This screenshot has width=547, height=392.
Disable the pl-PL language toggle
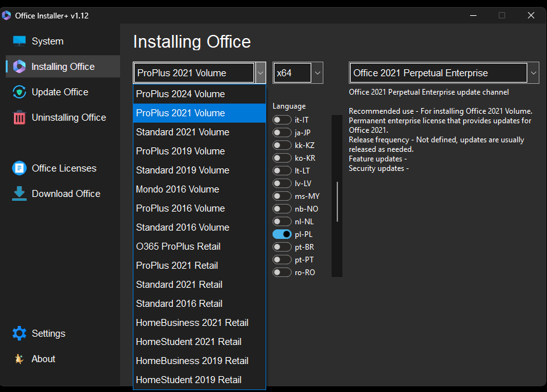(x=282, y=234)
